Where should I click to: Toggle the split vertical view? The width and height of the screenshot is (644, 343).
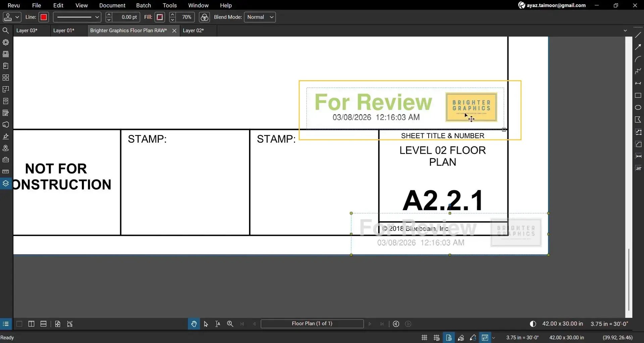(31, 324)
